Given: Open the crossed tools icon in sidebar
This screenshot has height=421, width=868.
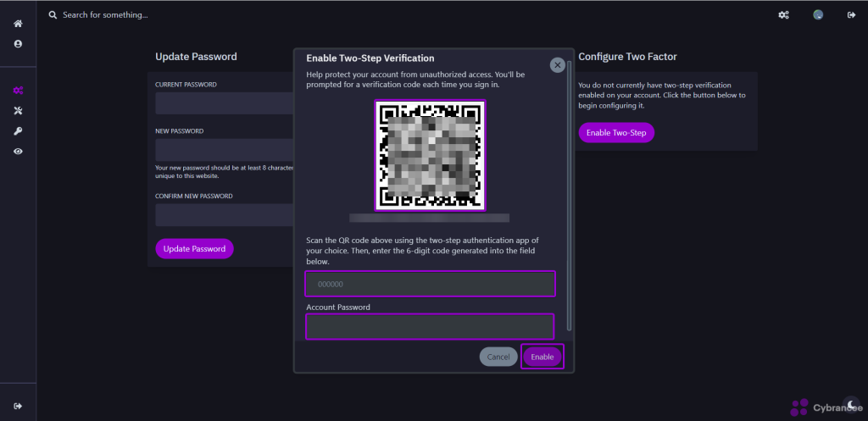Looking at the screenshot, I should click(18, 111).
